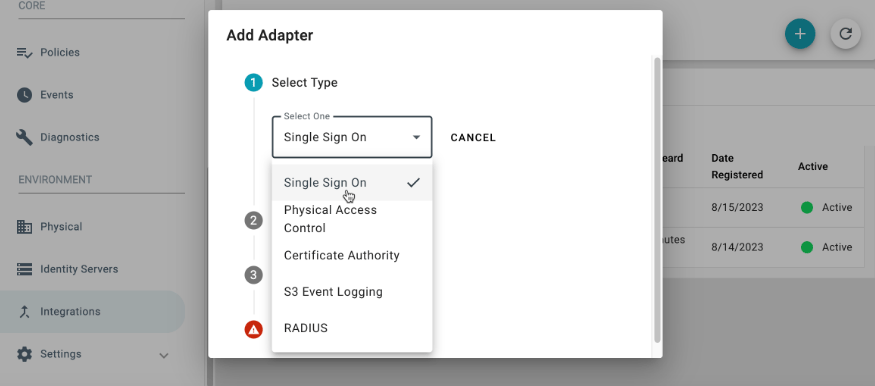Click the Select Type step label
The image size is (875, 386).
(x=305, y=83)
